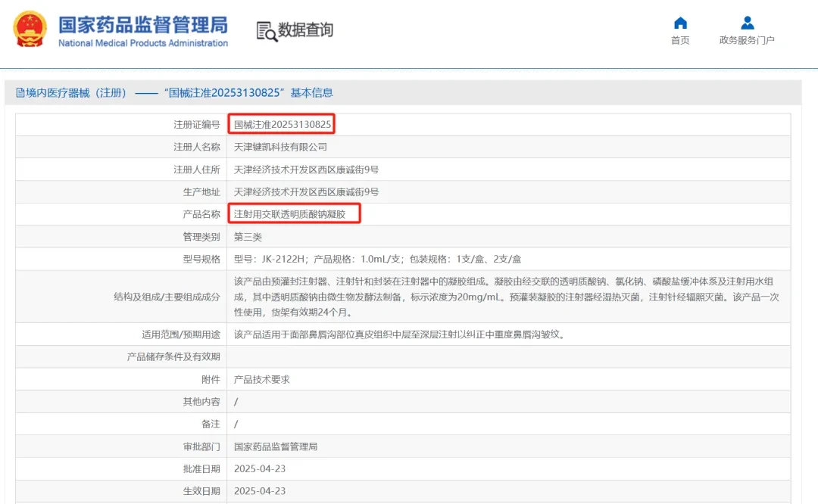The height and width of the screenshot is (504, 818).
Task: Click the 生产地址 address value
Action: tap(306, 191)
